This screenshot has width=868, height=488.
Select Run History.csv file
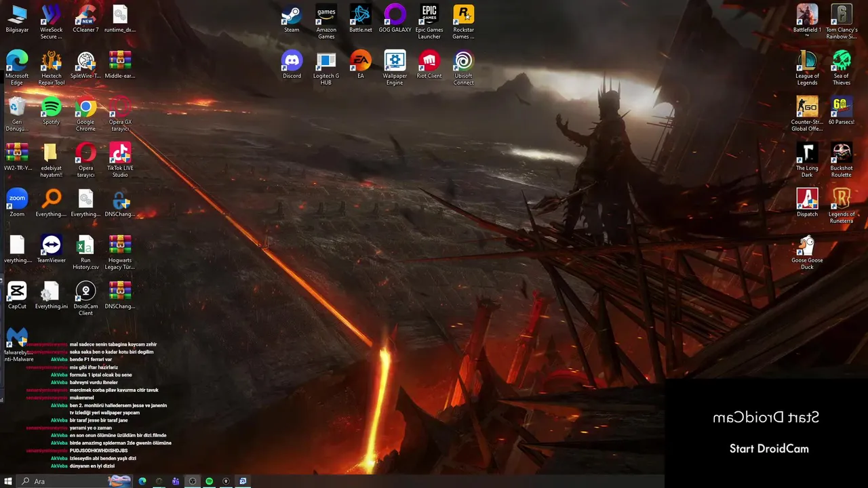coord(85,253)
